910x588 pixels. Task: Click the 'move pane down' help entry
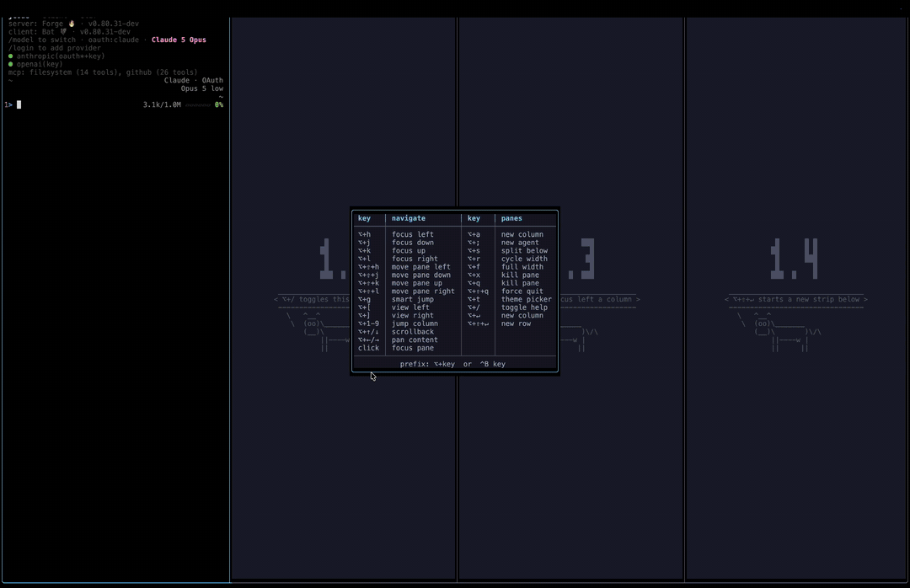420,275
